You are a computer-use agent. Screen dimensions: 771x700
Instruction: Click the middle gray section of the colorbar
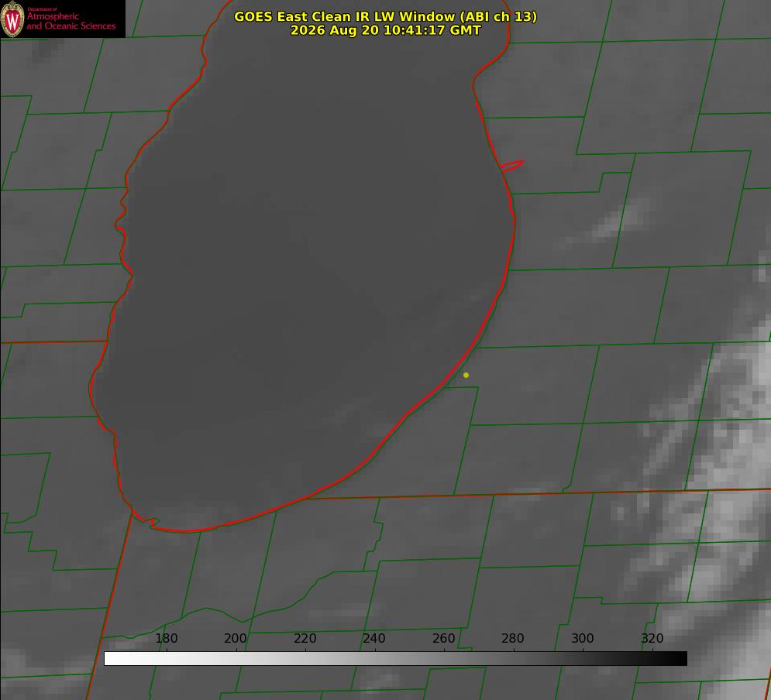pos(395,659)
